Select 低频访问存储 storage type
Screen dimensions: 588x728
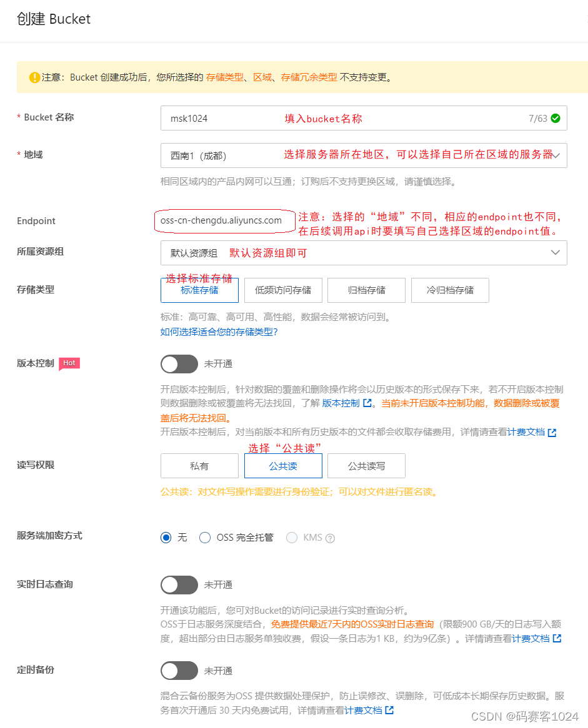(283, 290)
